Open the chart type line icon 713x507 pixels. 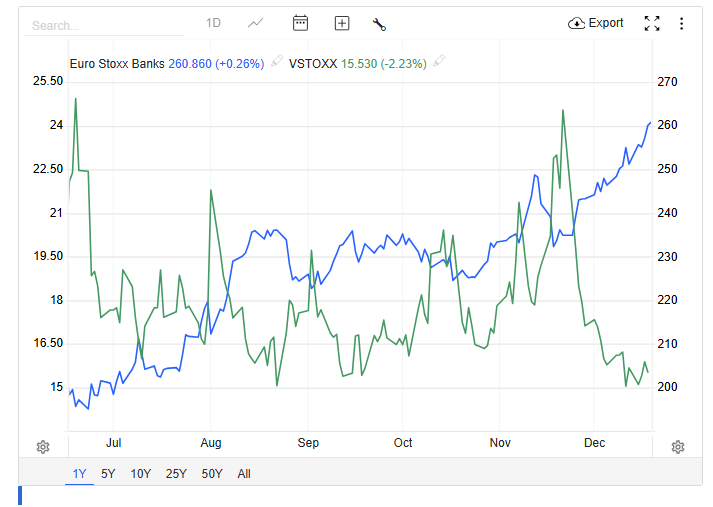coord(256,23)
